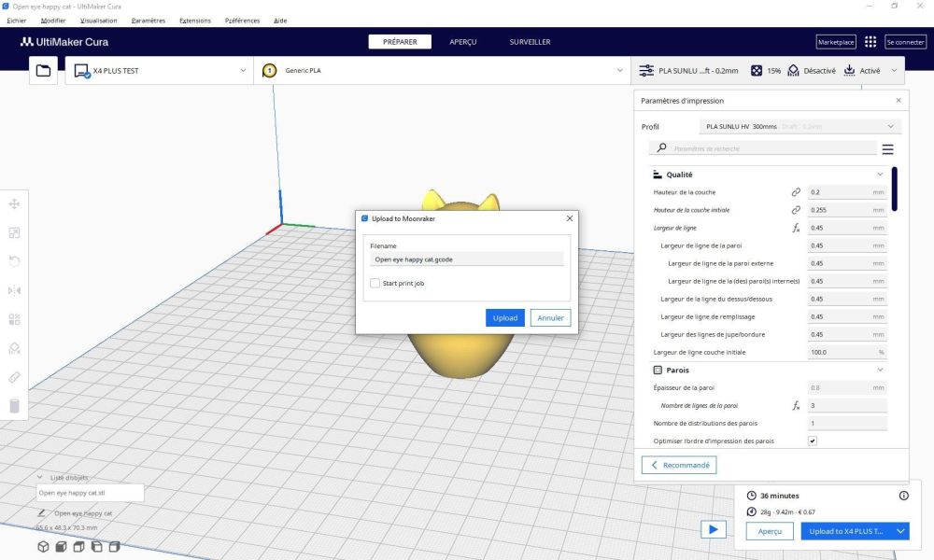
Task: Click the Se connecter button
Action: point(905,42)
